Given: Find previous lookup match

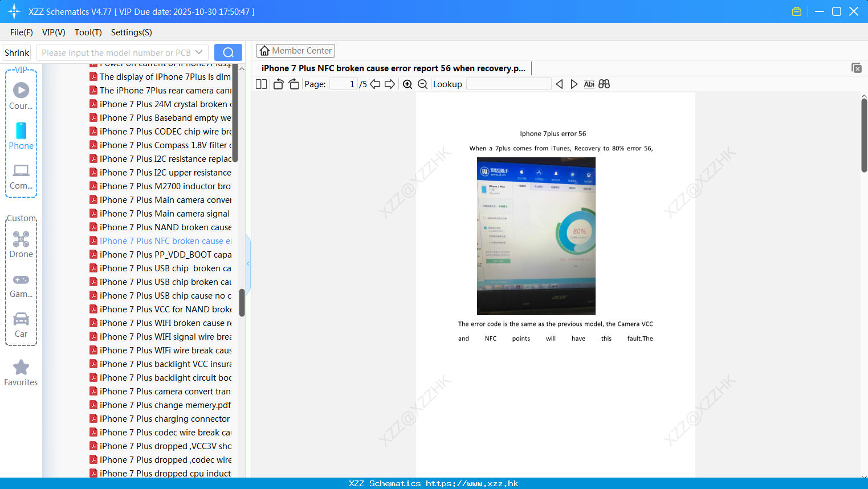Looking at the screenshot, I should click(x=559, y=84).
